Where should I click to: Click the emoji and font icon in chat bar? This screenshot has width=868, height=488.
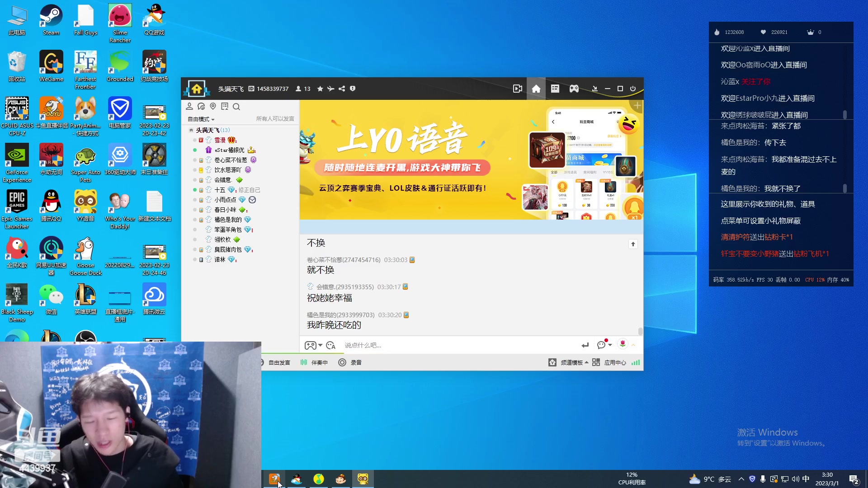331,346
